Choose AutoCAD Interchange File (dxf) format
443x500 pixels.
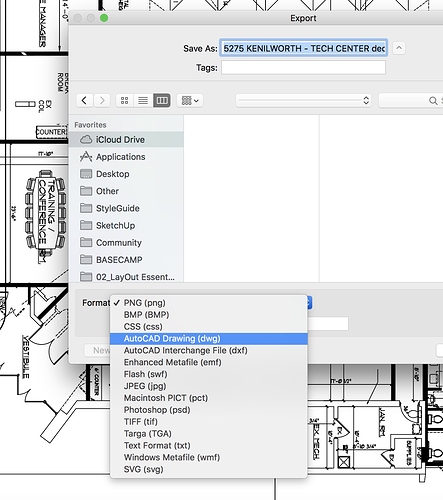[208, 350]
